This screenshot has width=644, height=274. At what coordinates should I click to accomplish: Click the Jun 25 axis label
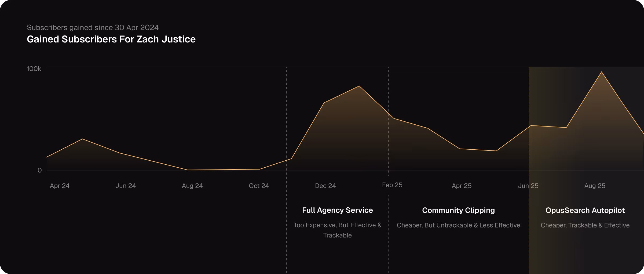(x=528, y=186)
